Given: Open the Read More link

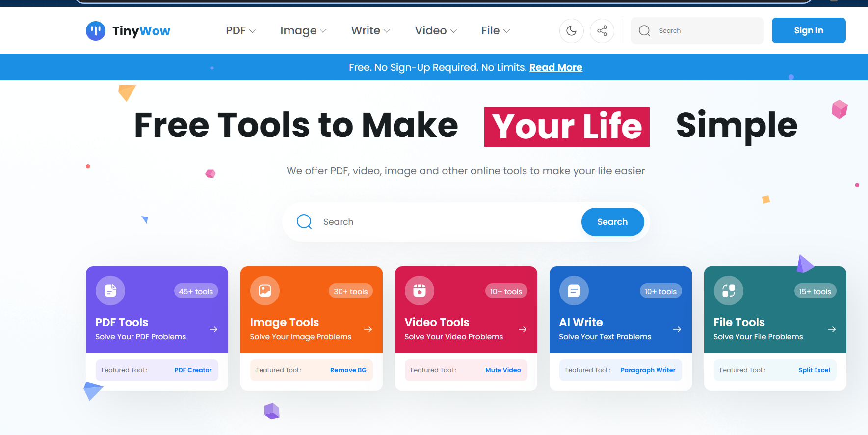Looking at the screenshot, I should pos(556,67).
